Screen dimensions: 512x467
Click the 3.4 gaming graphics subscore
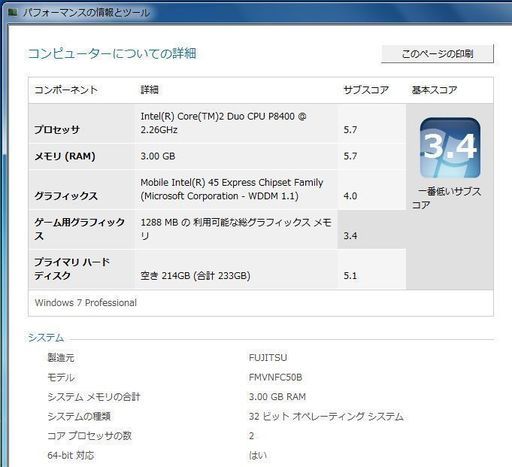pyautogui.click(x=350, y=236)
